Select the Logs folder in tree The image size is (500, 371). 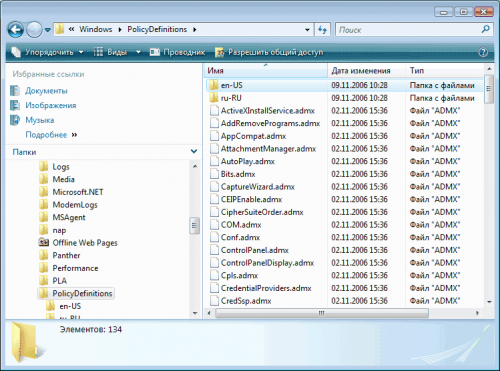pos(61,167)
